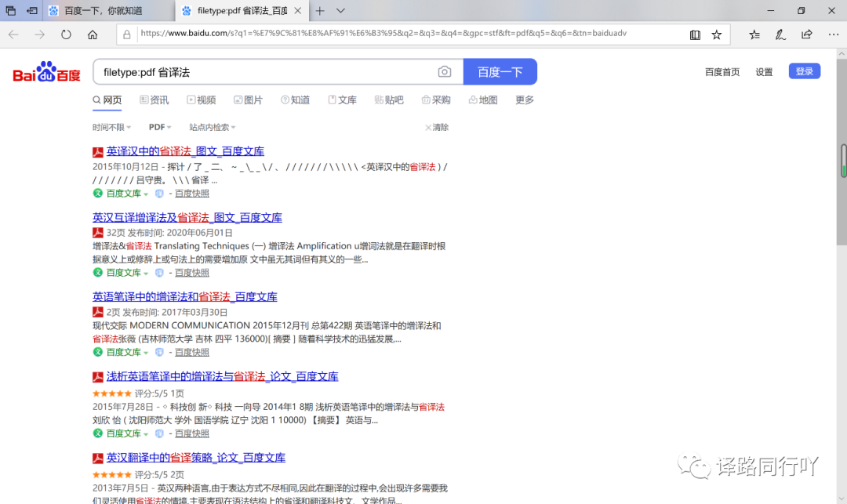Viewport: 847px width, 504px height.
Task: Open 百度快照 for the second result
Action: point(192,273)
